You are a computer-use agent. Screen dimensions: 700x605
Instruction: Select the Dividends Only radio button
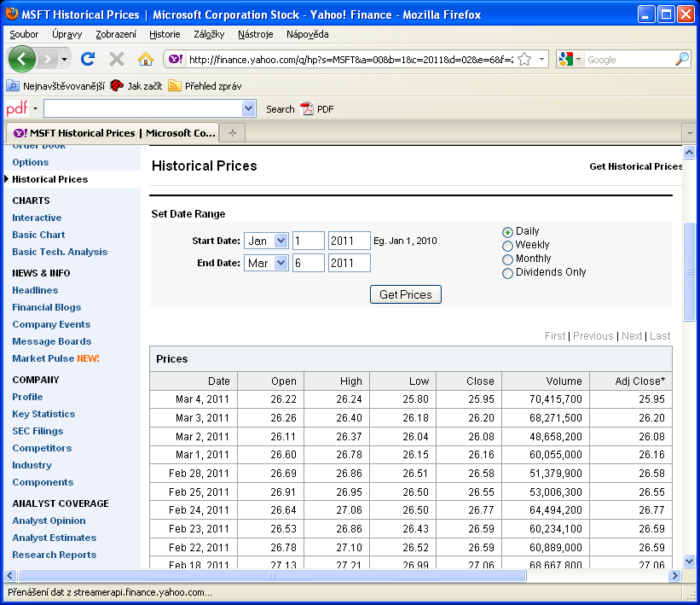click(x=507, y=273)
